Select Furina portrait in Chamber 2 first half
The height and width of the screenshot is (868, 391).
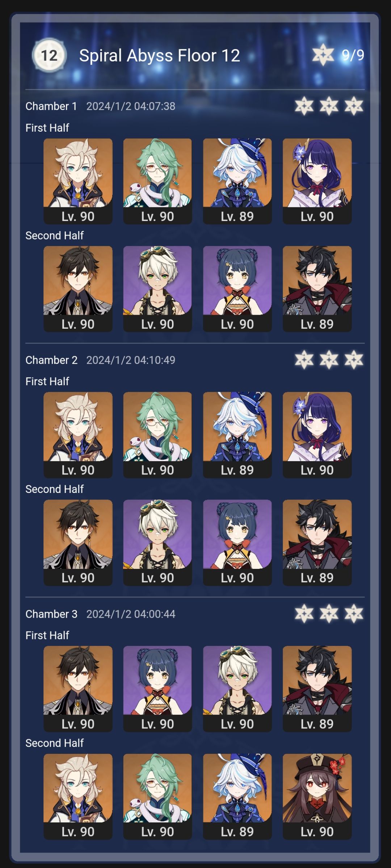(x=237, y=435)
